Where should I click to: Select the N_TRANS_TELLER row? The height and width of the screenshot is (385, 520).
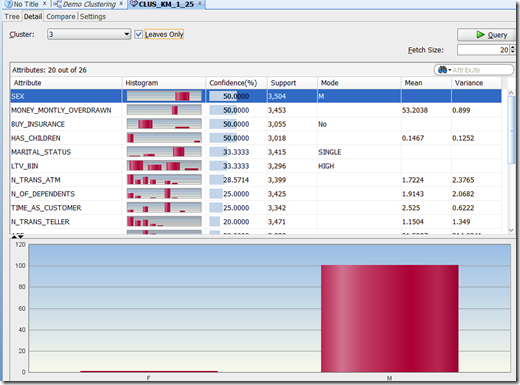256,222
